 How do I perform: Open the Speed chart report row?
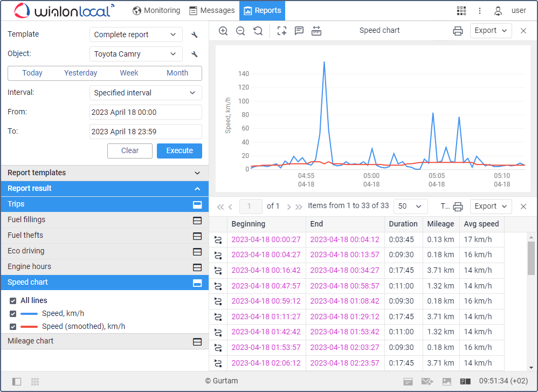(x=105, y=283)
